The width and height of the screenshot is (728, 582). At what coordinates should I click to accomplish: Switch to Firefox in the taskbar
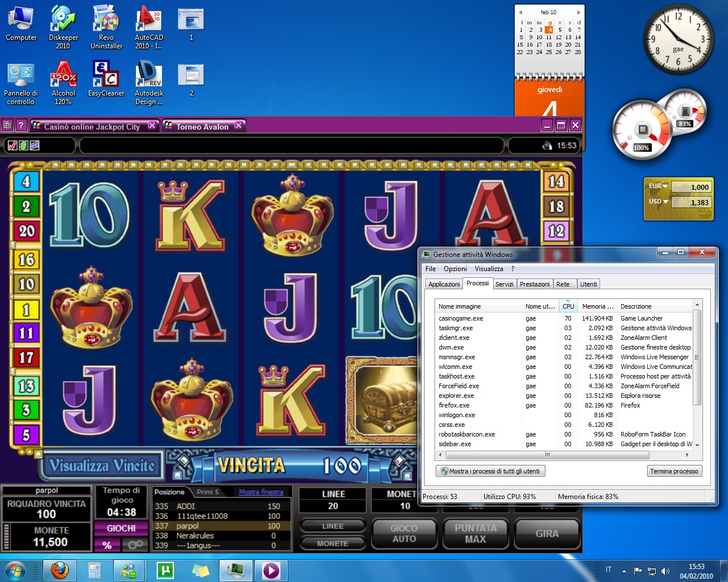coord(60,570)
